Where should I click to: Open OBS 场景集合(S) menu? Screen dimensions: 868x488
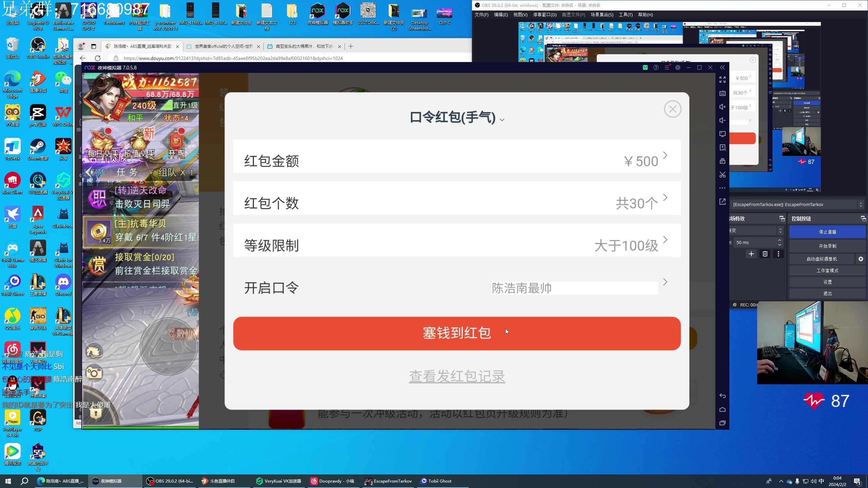click(x=602, y=15)
